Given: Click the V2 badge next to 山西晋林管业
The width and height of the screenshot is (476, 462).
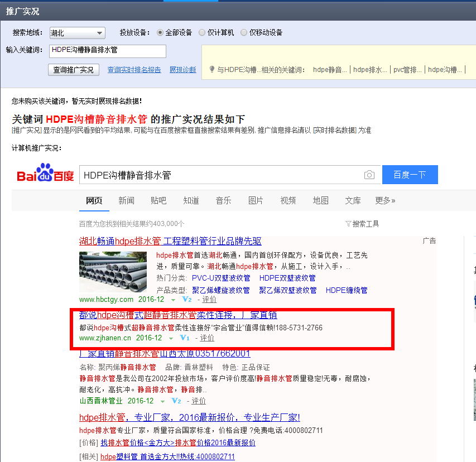Looking at the screenshot, I should tap(176, 401).
